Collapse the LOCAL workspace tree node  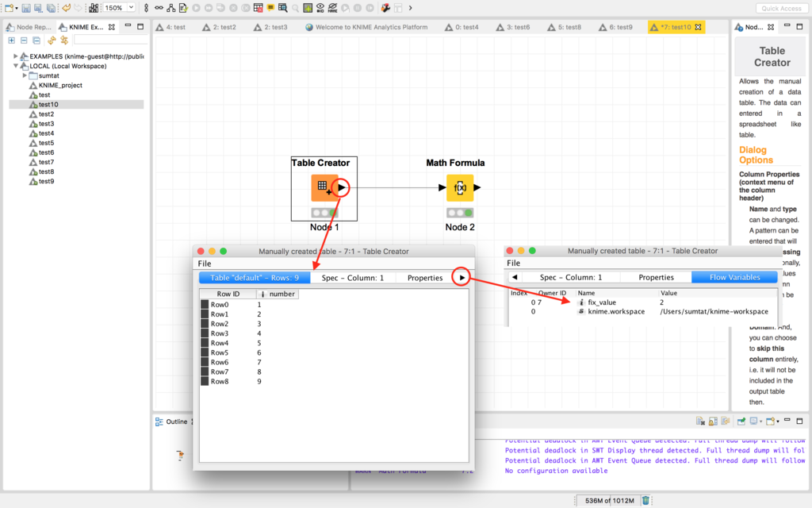[16, 66]
